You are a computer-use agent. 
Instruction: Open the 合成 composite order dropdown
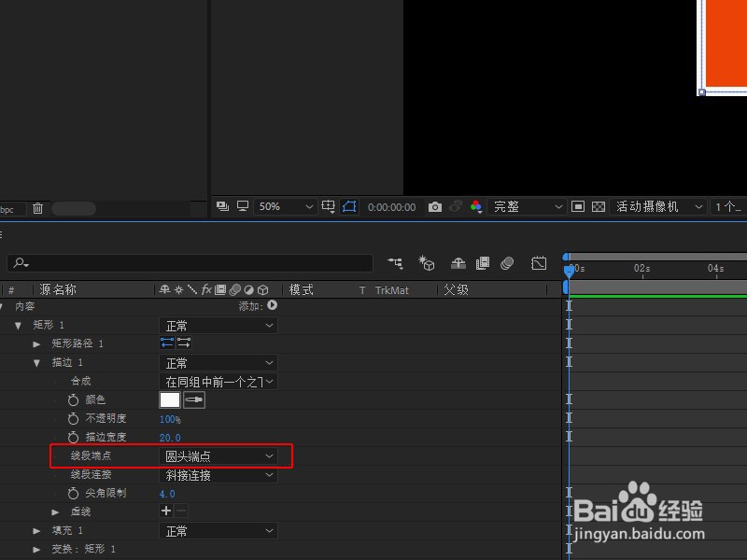coord(218,382)
